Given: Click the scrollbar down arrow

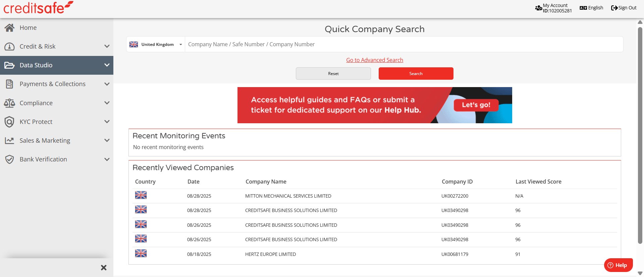Looking at the screenshot, I should pyautogui.click(x=640, y=273).
